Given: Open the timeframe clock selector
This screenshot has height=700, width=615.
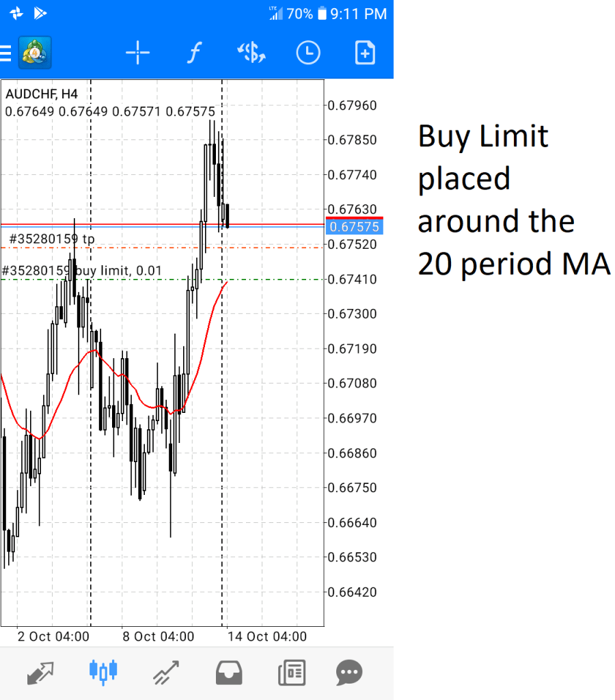Looking at the screenshot, I should [x=308, y=53].
